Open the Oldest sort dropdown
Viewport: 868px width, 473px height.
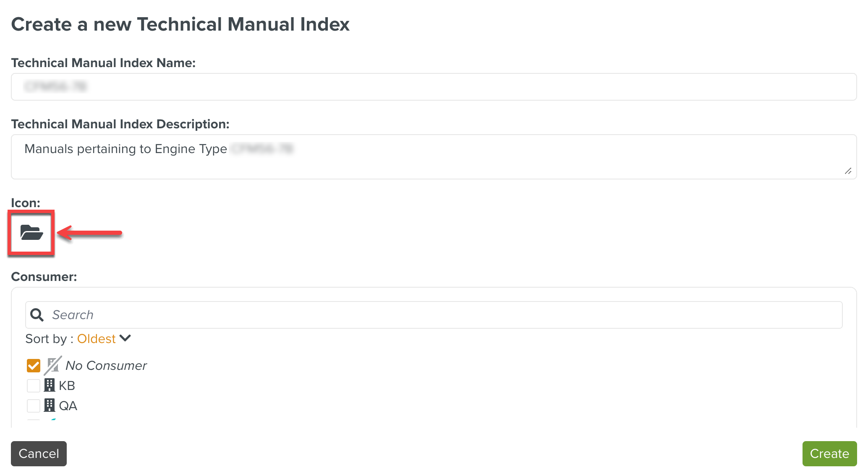(x=96, y=338)
